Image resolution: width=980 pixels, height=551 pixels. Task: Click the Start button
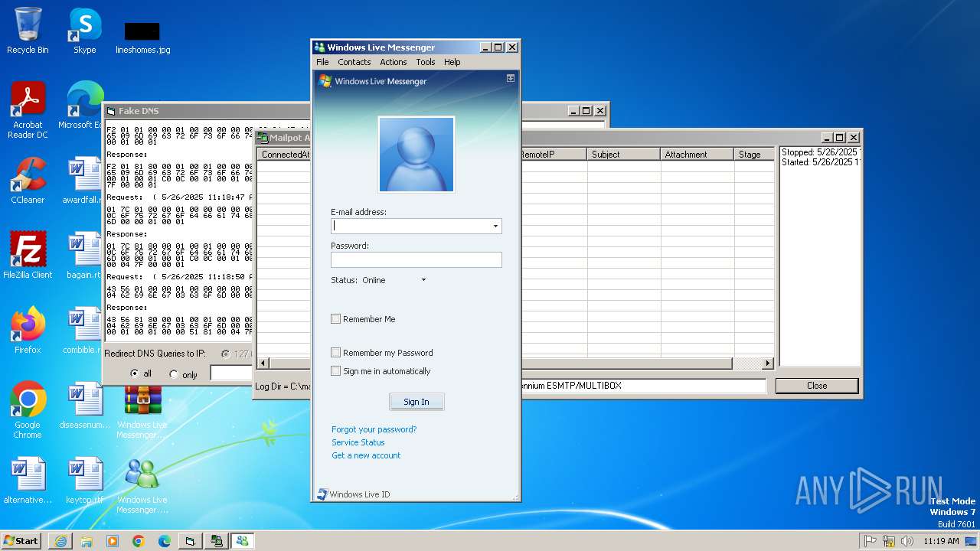tap(21, 541)
